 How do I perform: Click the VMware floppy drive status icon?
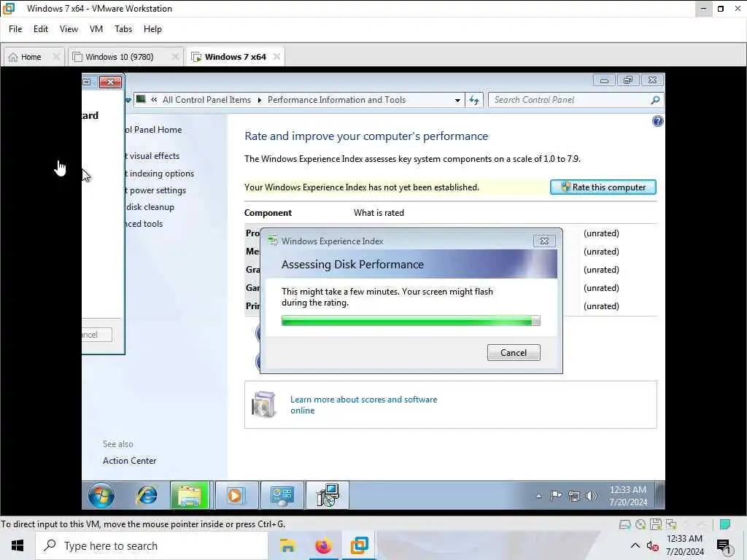[656, 524]
